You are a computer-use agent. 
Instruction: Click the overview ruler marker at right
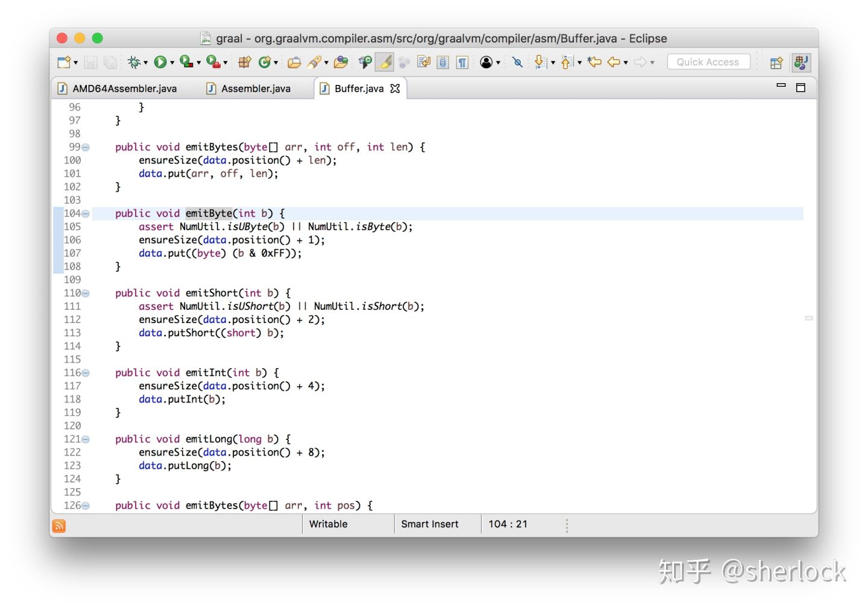tap(809, 318)
